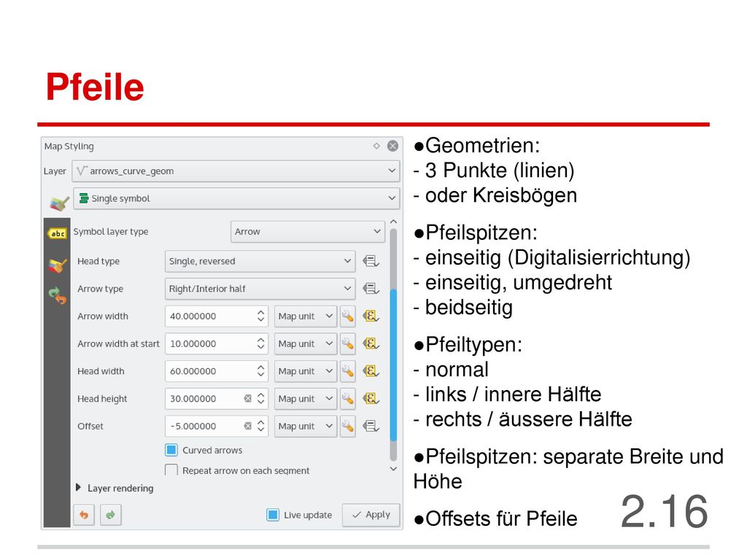The width and height of the screenshot is (747, 560).
Task: Open data-defined override for Head type
Action: point(370,261)
